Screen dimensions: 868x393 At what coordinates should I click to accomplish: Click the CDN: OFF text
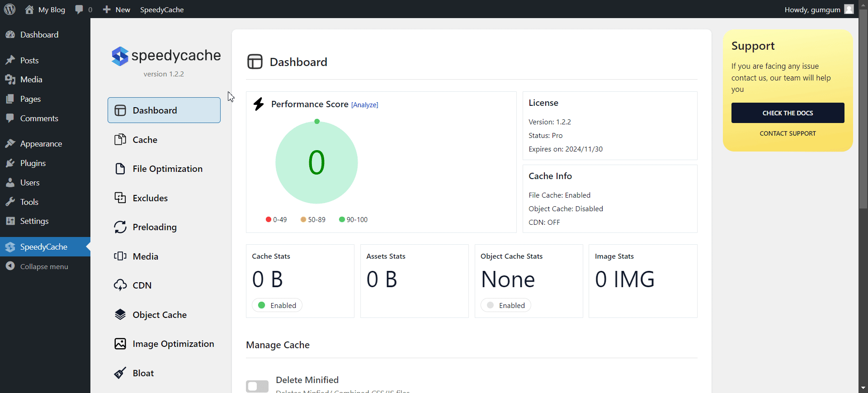click(x=544, y=223)
